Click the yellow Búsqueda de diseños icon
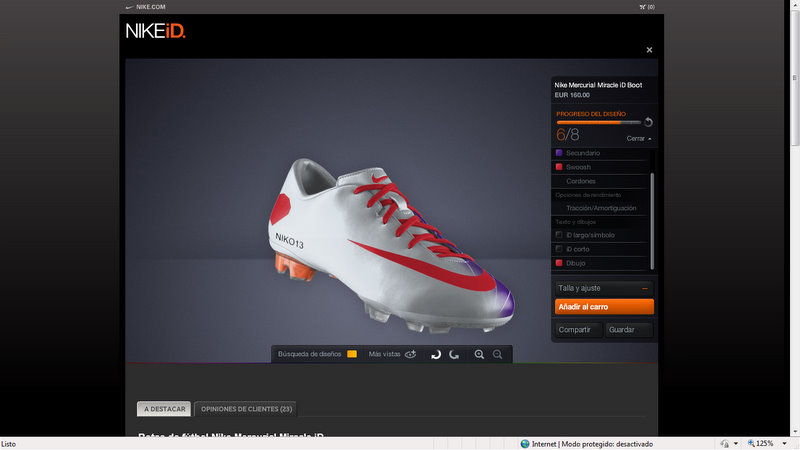 click(x=352, y=354)
